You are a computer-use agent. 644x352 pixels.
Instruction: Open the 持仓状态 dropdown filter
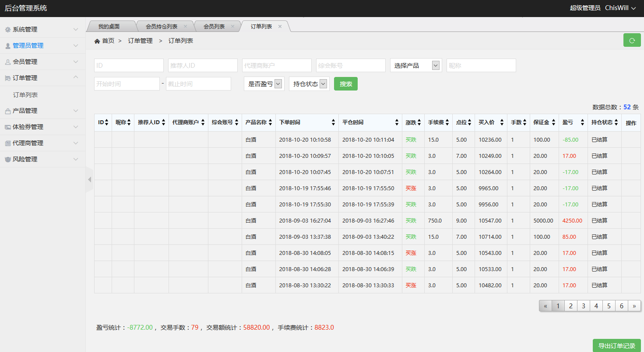coord(309,84)
